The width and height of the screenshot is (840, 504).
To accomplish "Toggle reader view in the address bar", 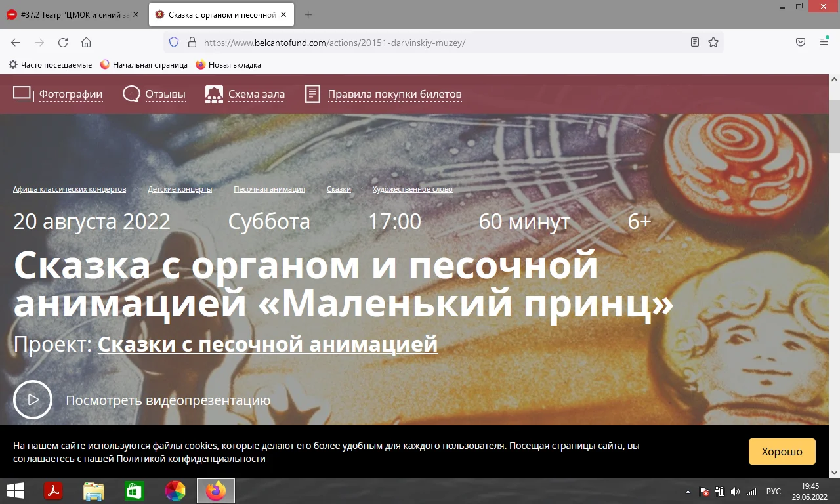I will (x=694, y=42).
